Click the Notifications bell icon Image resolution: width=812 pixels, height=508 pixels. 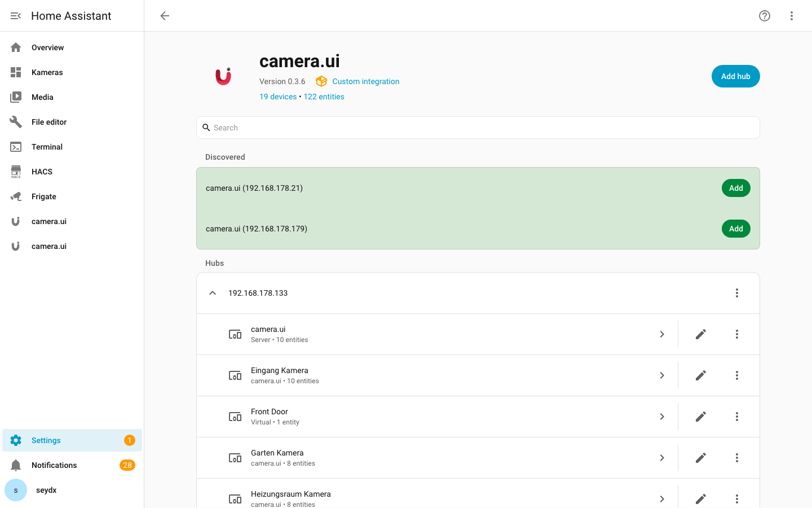(16, 465)
